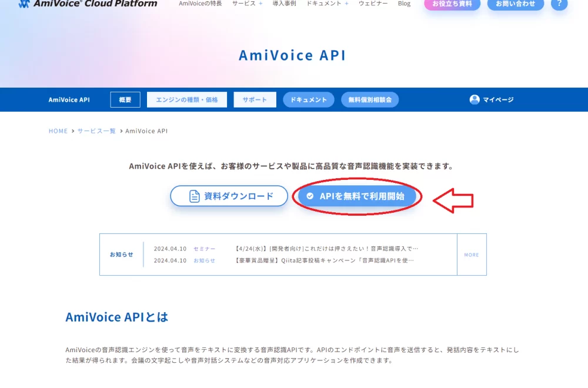Screen dimensions: 588x388
Task: Open ウェビナー in top navigation
Action: click(373, 4)
